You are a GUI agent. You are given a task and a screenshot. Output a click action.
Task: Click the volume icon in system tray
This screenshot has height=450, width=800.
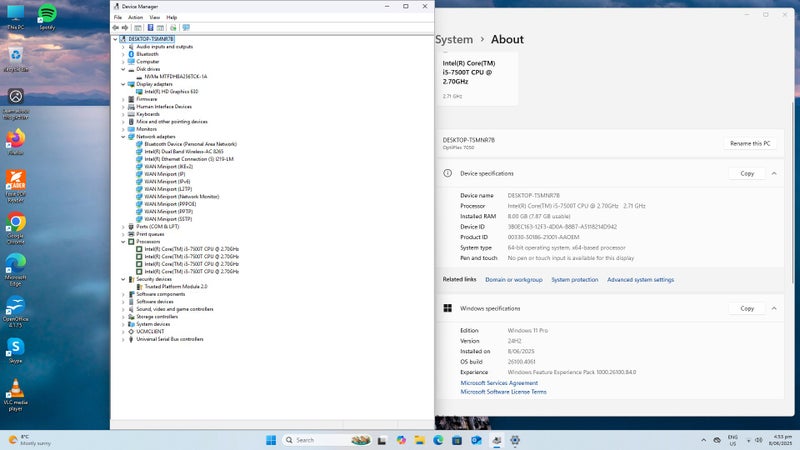758,440
